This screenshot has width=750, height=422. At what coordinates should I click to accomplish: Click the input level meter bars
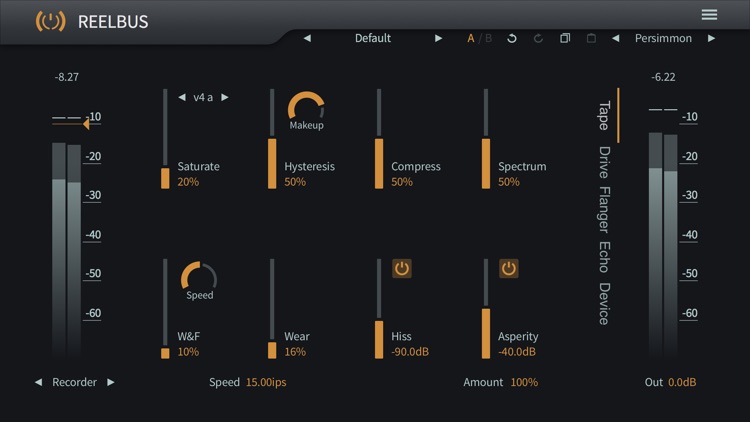(66, 249)
